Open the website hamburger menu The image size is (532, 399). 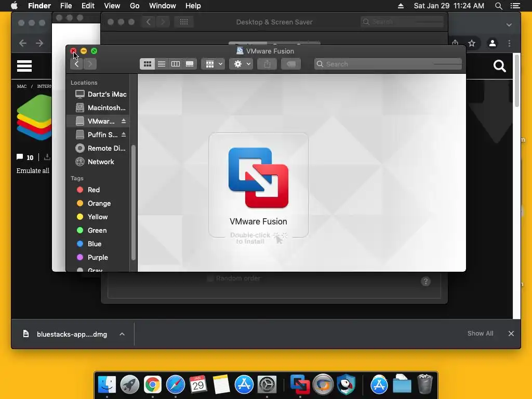pyautogui.click(x=24, y=66)
